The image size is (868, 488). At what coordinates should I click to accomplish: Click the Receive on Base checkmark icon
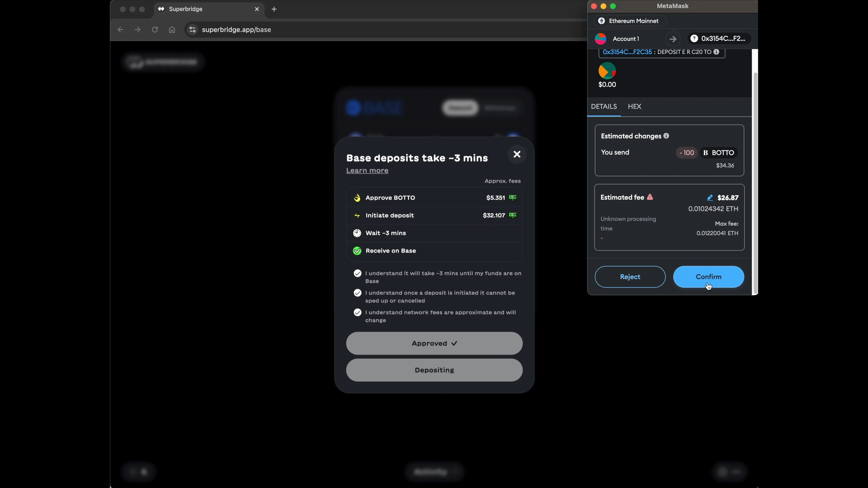[x=357, y=251]
